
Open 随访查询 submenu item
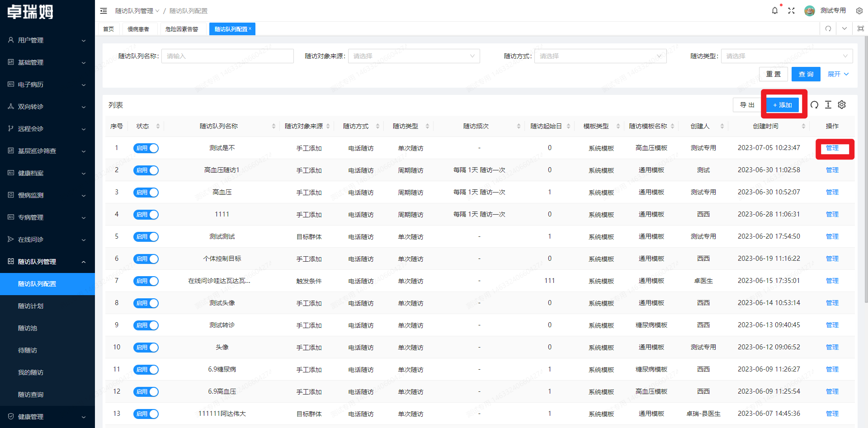coord(47,395)
